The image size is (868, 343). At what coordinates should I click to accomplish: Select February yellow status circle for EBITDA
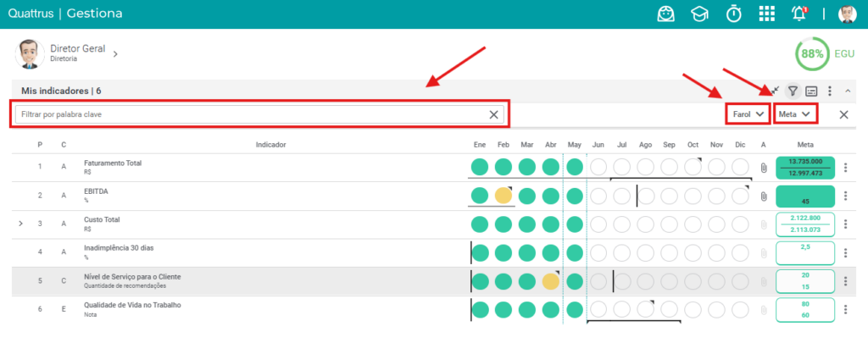(504, 196)
